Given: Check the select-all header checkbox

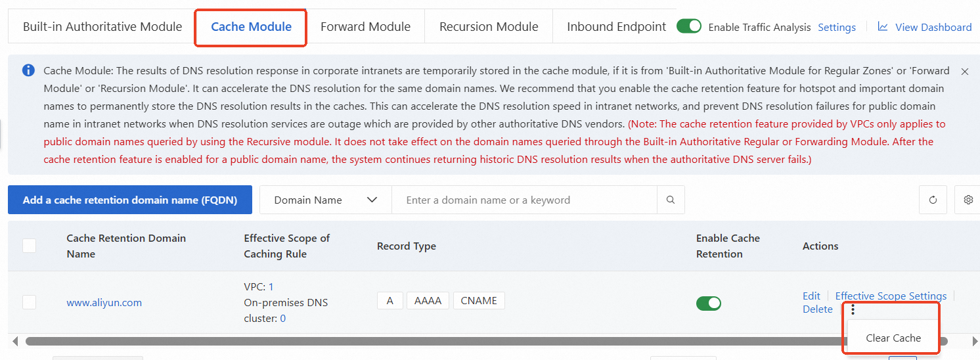Looking at the screenshot, I should point(29,246).
